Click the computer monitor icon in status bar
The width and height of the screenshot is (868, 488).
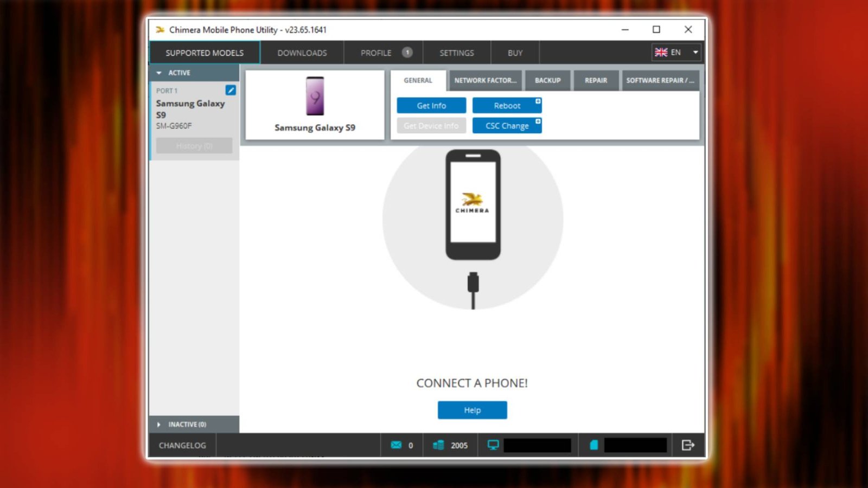[493, 444]
